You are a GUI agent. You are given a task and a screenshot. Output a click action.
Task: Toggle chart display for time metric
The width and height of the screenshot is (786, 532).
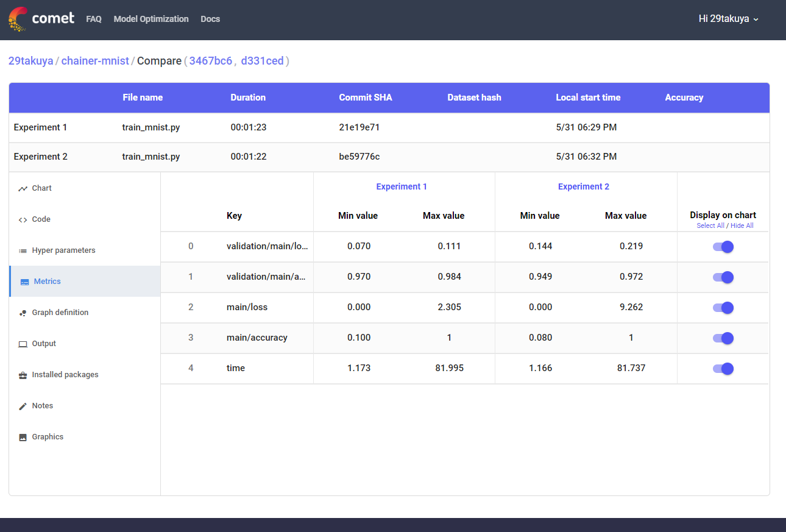[723, 369]
